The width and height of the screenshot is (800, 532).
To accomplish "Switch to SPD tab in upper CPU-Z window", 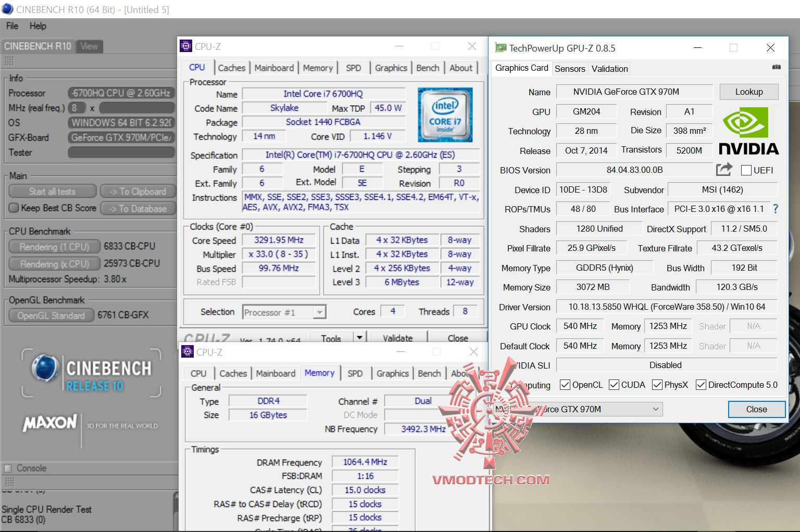I will point(353,68).
